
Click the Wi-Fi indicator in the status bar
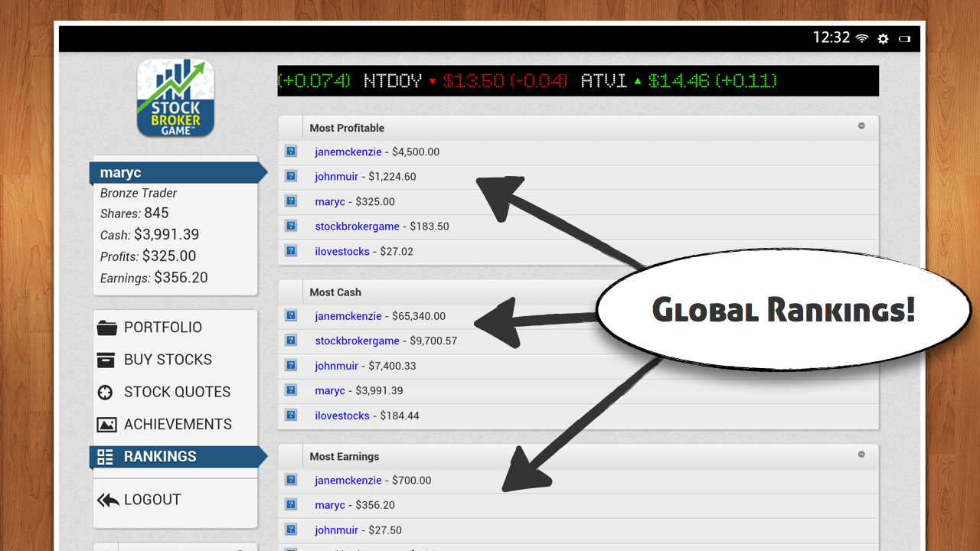864,38
